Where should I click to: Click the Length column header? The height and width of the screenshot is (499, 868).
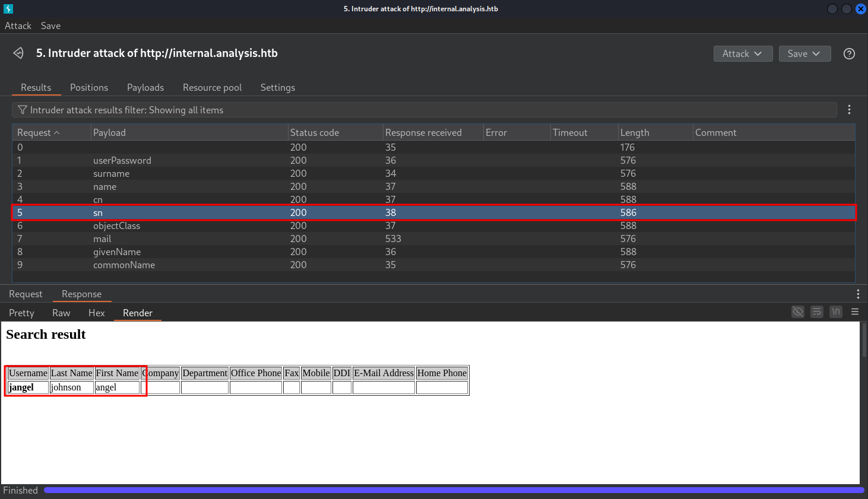635,133
